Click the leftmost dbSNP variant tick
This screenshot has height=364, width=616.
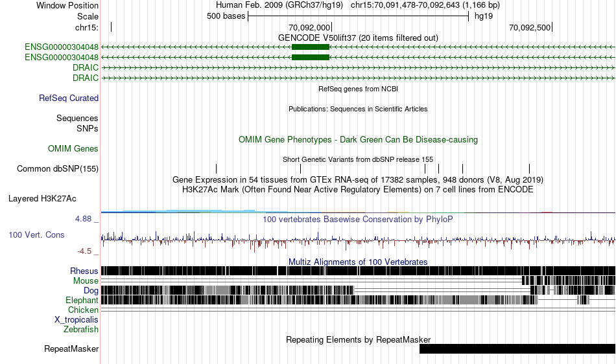click(217, 168)
